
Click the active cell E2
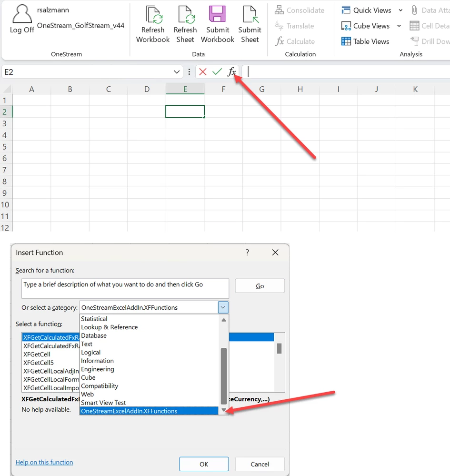tap(185, 111)
